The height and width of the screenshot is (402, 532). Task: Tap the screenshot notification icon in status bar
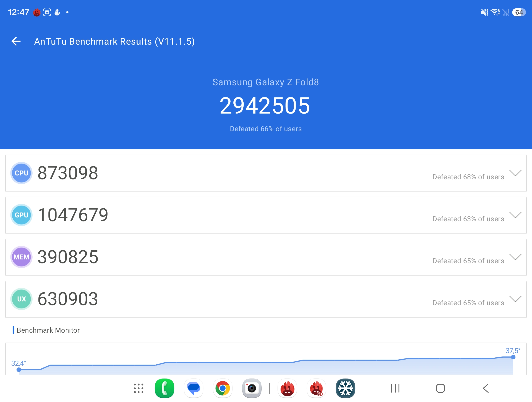(x=47, y=12)
